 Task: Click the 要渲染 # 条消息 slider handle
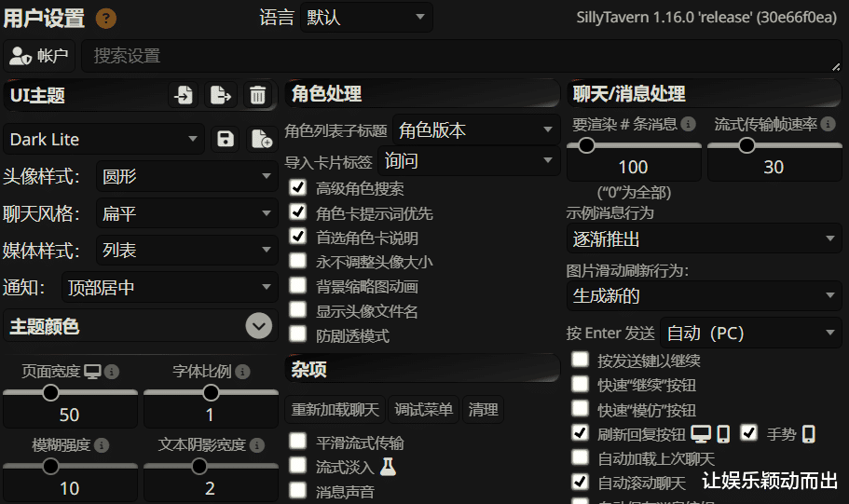(x=586, y=145)
